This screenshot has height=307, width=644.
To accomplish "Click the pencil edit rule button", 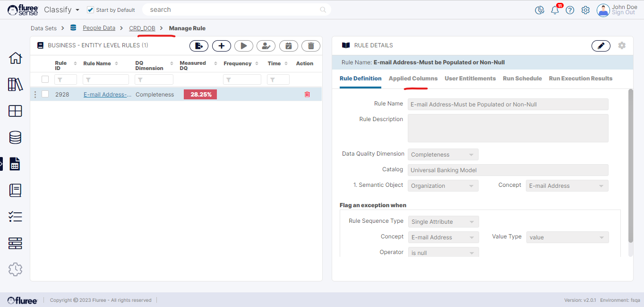I will [x=601, y=45].
